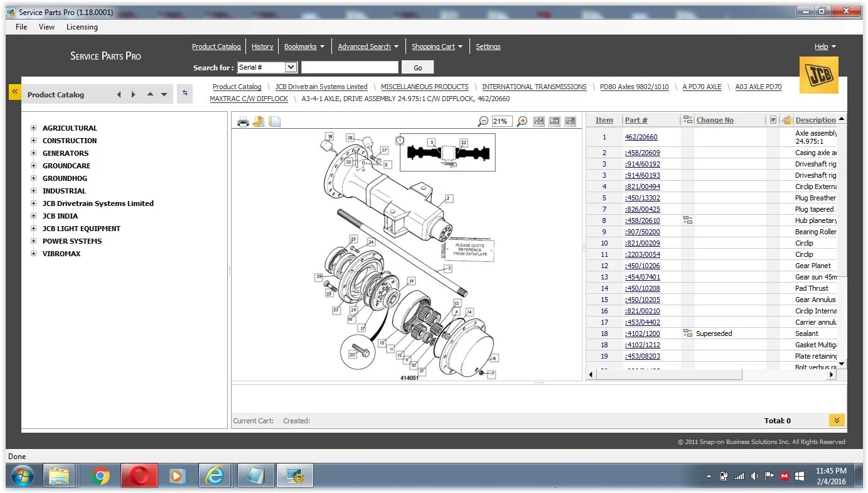The height and width of the screenshot is (493, 868).
Task: Expand the AGRICULTURAL tree node
Action: pos(33,128)
